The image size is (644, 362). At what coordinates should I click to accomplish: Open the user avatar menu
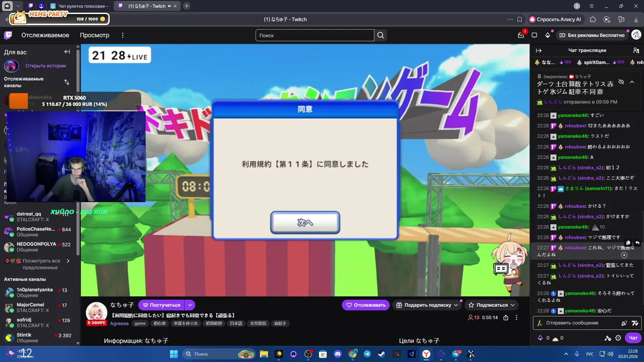[636, 35]
